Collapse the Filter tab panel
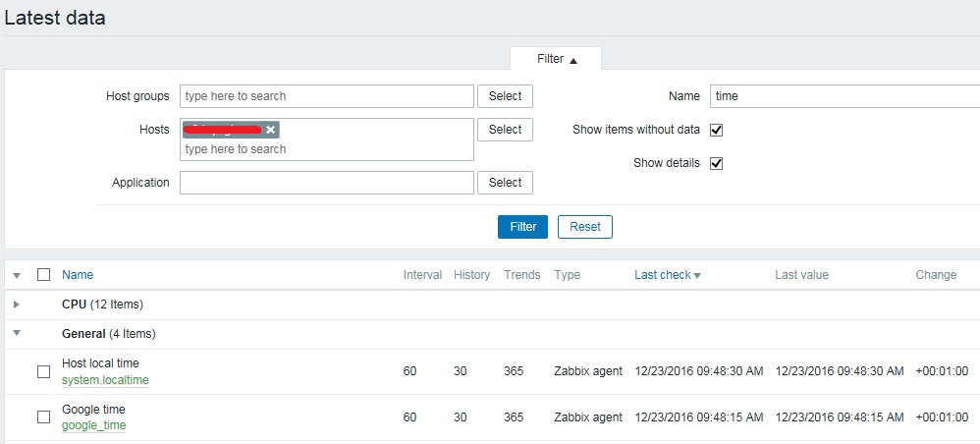 tap(556, 59)
